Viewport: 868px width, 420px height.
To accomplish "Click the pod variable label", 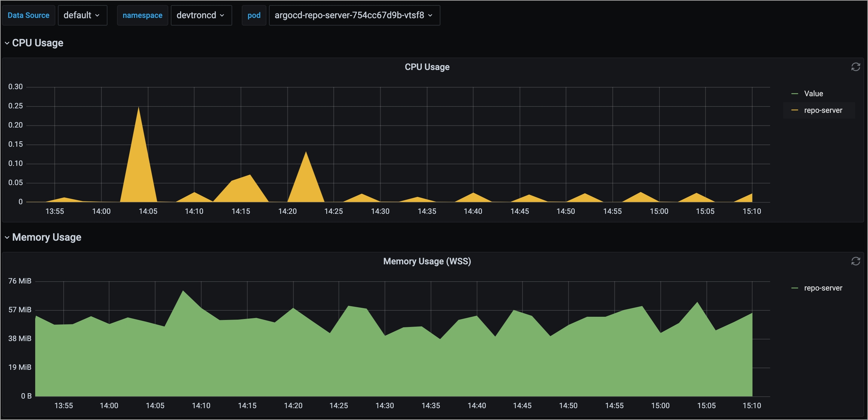I will 254,15.
